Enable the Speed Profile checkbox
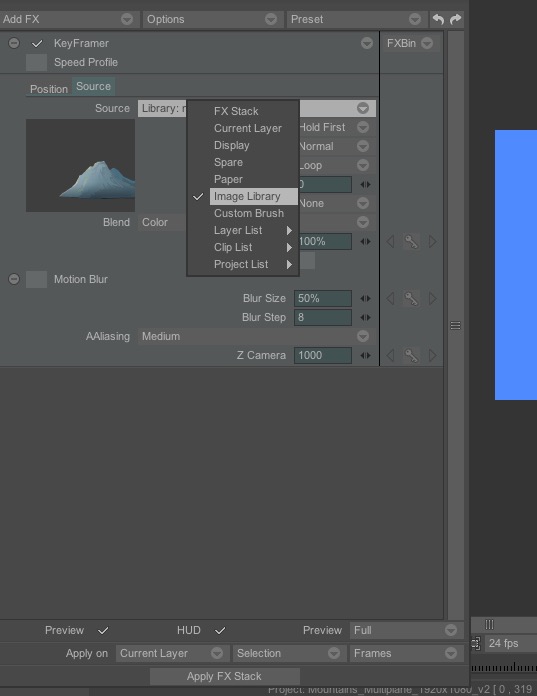 36,63
